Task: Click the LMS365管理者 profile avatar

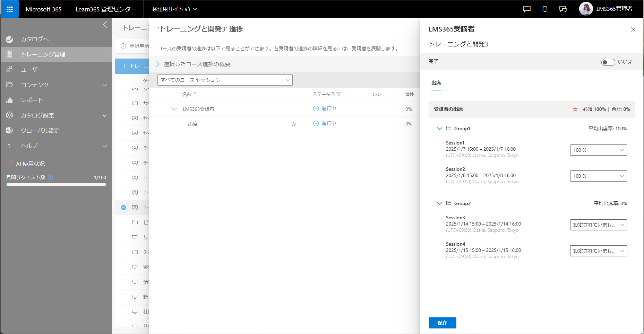Action: pyautogui.click(x=586, y=9)
